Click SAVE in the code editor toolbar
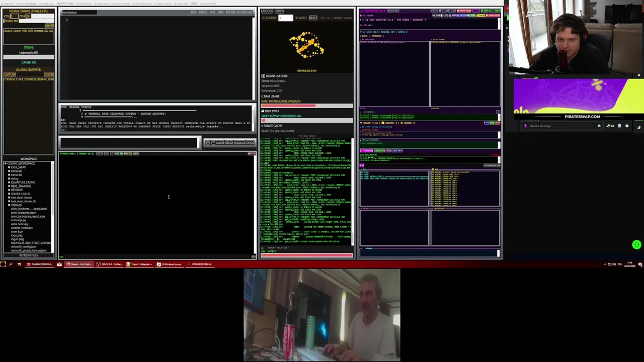644x362 pixels. pyautogui.click(x=212, y=12)
